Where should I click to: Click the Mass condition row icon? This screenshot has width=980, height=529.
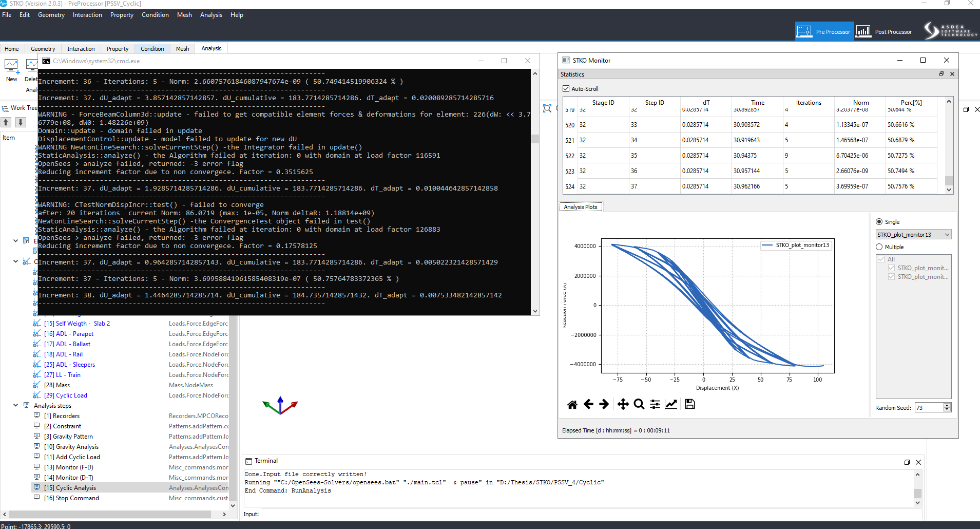coord(37,385)
